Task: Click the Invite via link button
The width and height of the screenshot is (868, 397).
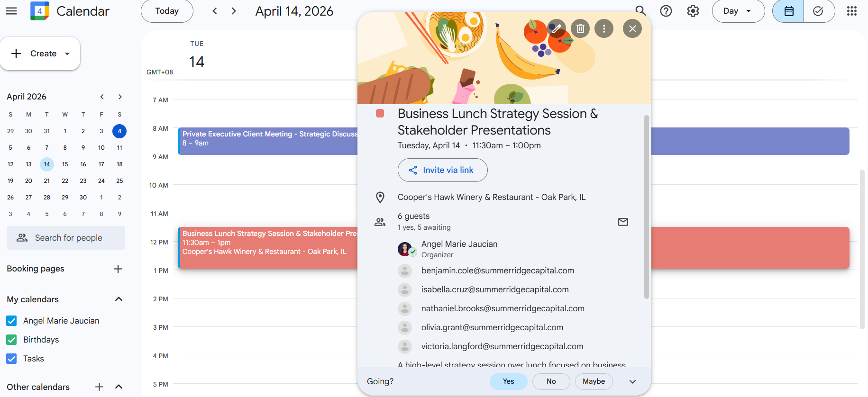Action: 442,170
